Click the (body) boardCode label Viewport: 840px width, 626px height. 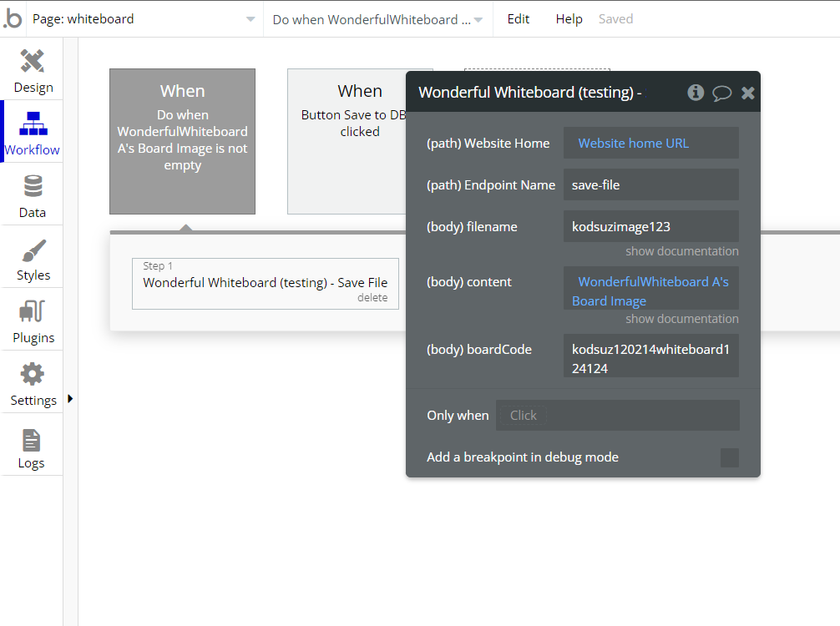pos(479,350)
